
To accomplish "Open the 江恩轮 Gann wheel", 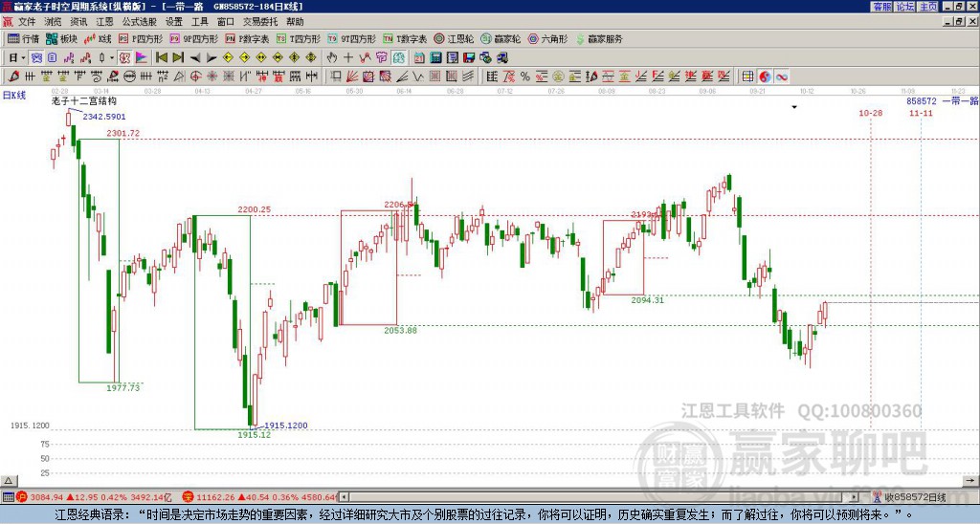I will tap(454, 38).
